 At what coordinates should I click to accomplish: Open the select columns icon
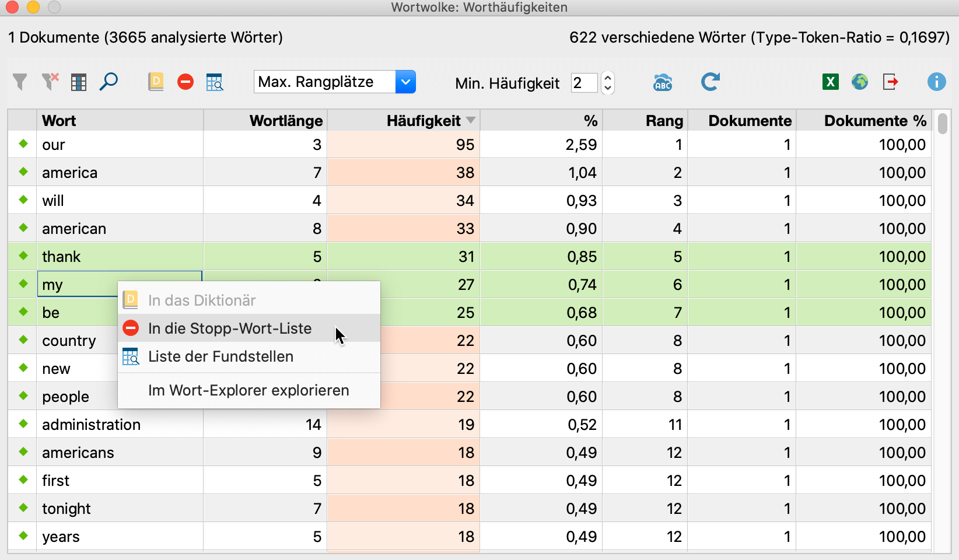[x=79, y=82]
